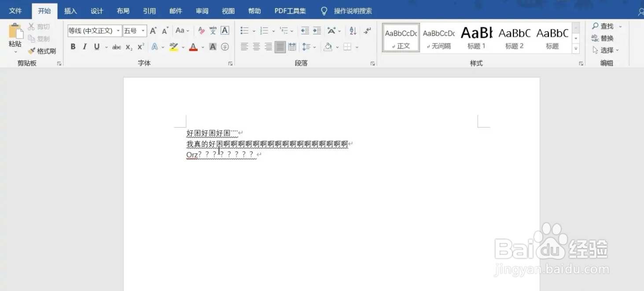644x291 pixels.
Task: Apply paragraph shading paint bucket
Action: click(328, 47)
